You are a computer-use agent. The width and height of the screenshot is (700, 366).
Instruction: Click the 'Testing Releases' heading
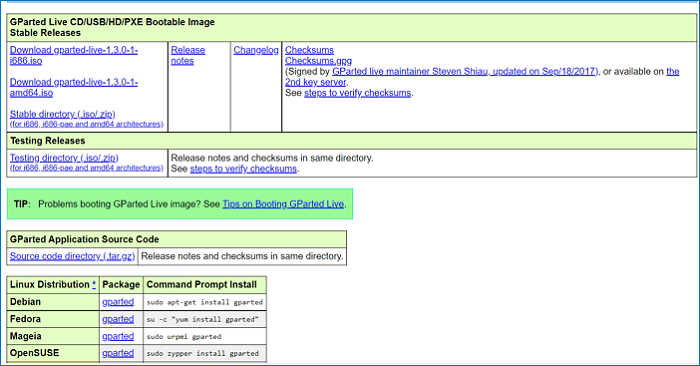[47, 141]
